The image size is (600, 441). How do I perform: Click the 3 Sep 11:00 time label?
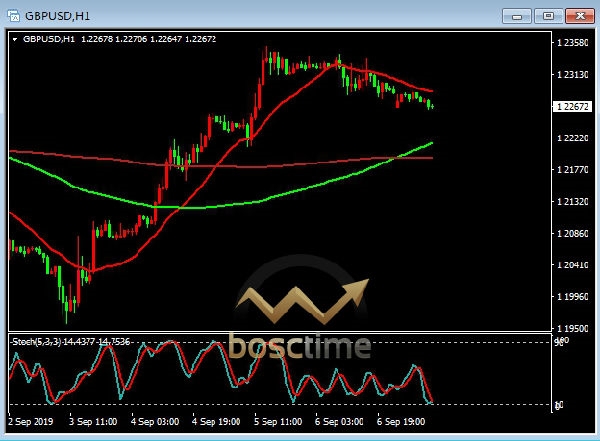click(93, 421)
